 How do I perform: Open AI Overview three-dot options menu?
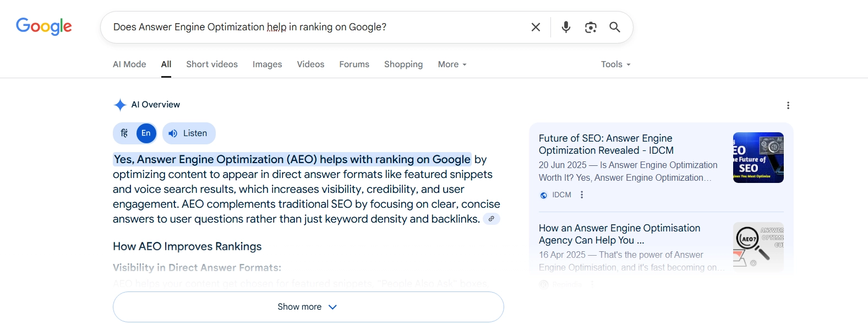coord(788,105)
